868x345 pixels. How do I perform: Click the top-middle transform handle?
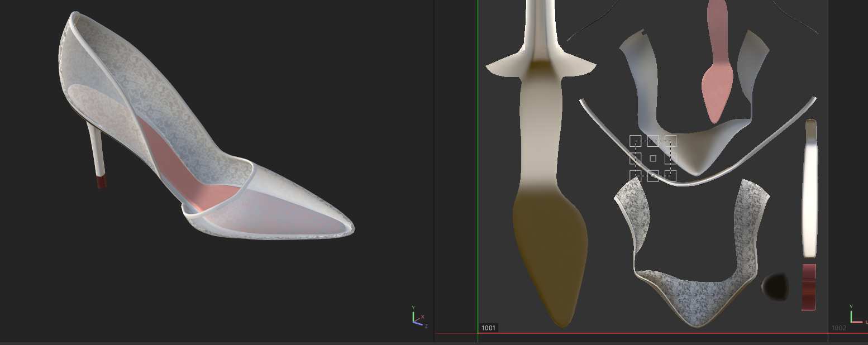(x=653, y=141)
